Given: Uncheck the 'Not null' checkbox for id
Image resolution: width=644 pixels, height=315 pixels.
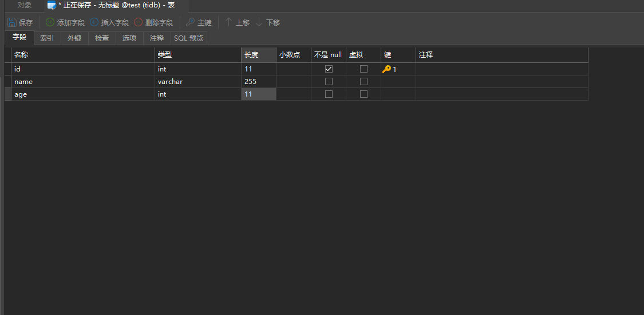Looking at the screenshot, I should 329,69.
